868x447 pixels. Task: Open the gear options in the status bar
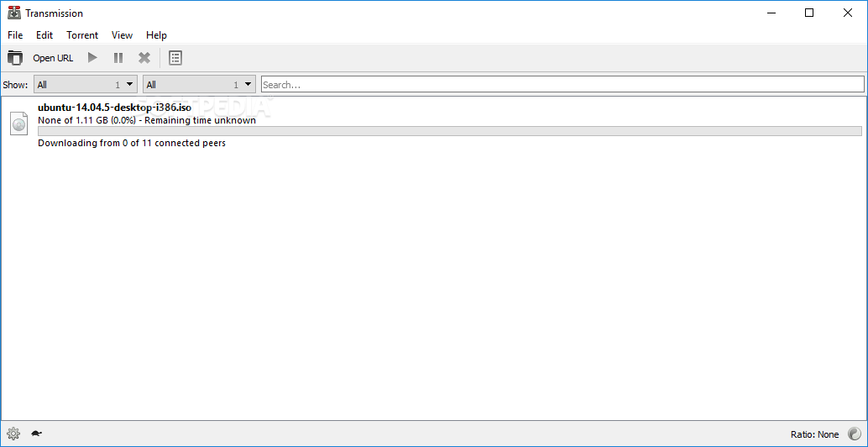13,434
